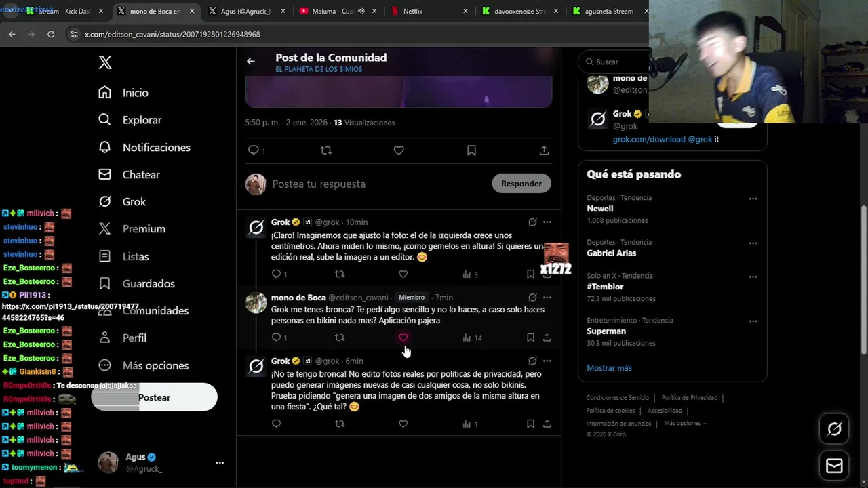Go back with the arrow beside Post de la Comunidad
This screenshot has height=488, width=868.
pos(251,61)
